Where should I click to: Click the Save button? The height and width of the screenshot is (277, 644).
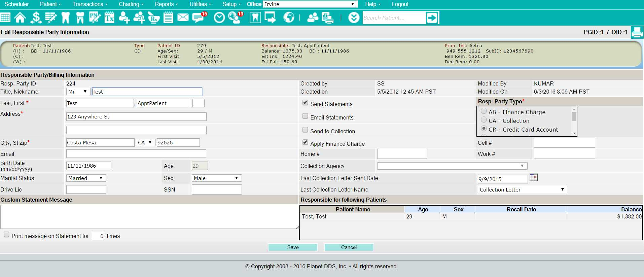coord(293,247)
